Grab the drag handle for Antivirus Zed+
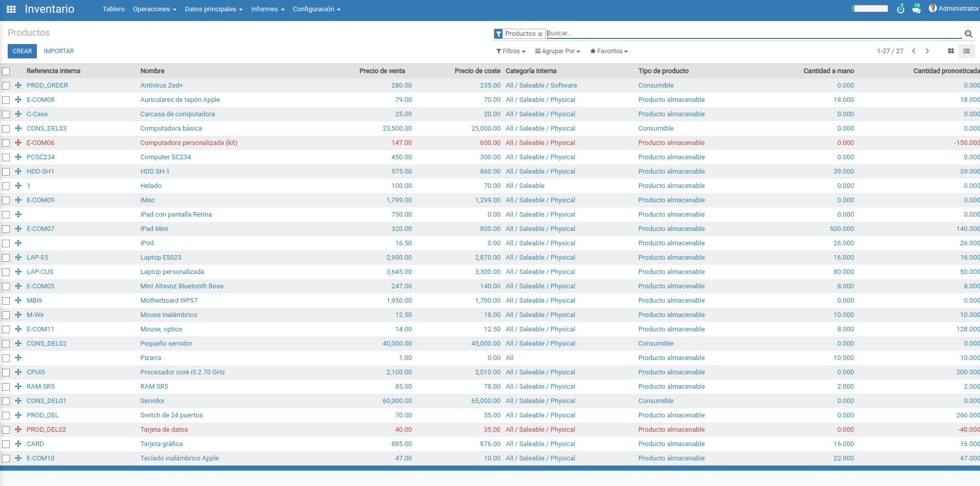The width and height of the screenshot is (980, 486). click(x=18, y=86)
